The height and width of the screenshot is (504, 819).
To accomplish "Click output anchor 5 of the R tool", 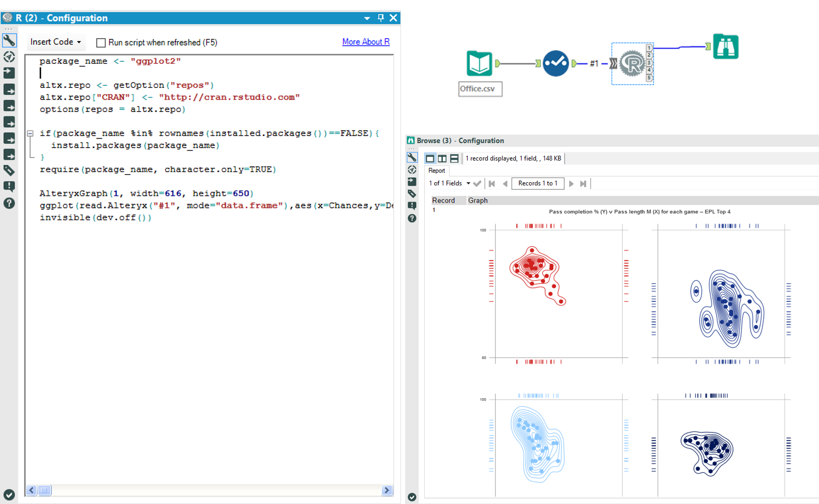I will 649,78.
